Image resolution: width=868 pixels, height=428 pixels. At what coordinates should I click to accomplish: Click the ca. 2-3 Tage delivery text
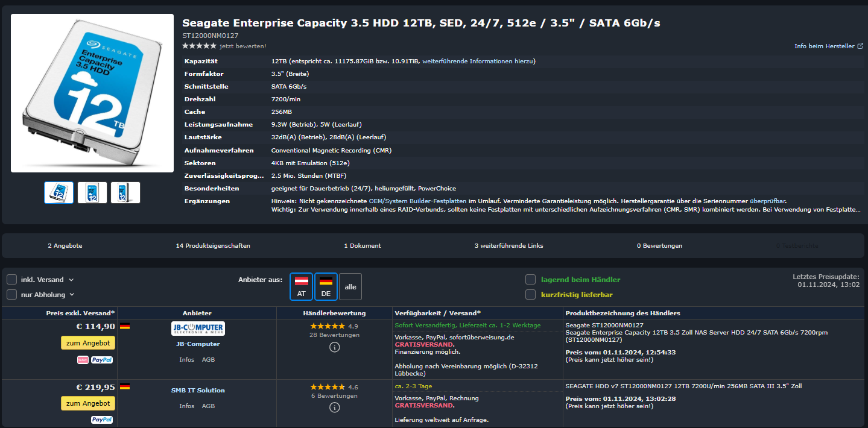click(x=413, y=386)
